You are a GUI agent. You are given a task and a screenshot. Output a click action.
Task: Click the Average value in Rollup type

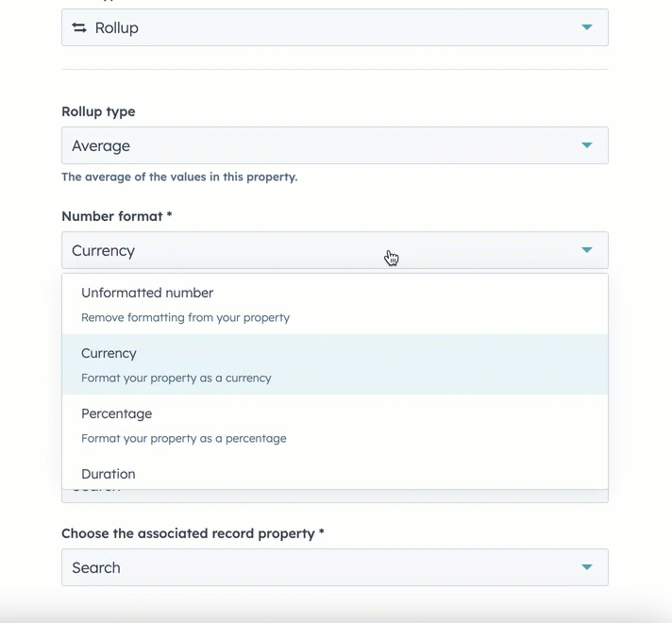(x=101, y=146)
